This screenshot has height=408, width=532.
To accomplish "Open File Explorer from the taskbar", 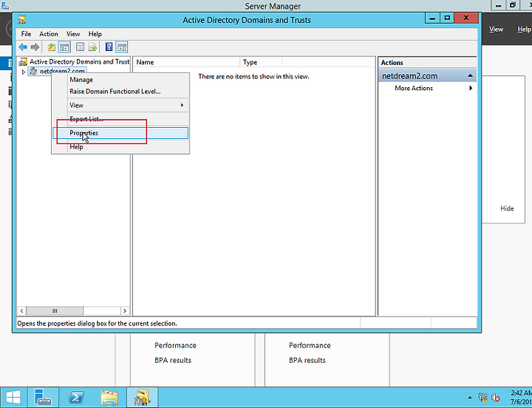I will pyautogui.click(x=109, y=397).
